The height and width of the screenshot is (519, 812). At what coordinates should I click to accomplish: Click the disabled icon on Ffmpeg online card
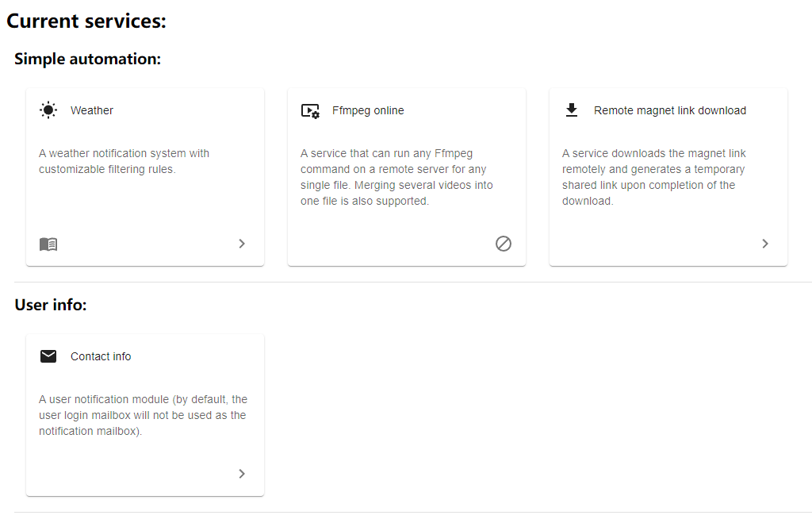coord(504,244)
